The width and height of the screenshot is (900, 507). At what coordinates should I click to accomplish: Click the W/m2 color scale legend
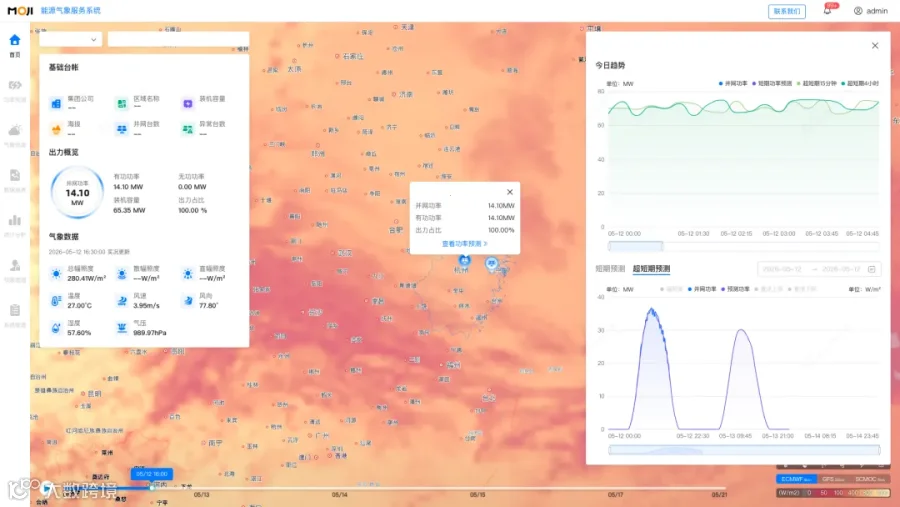(833, 493)
